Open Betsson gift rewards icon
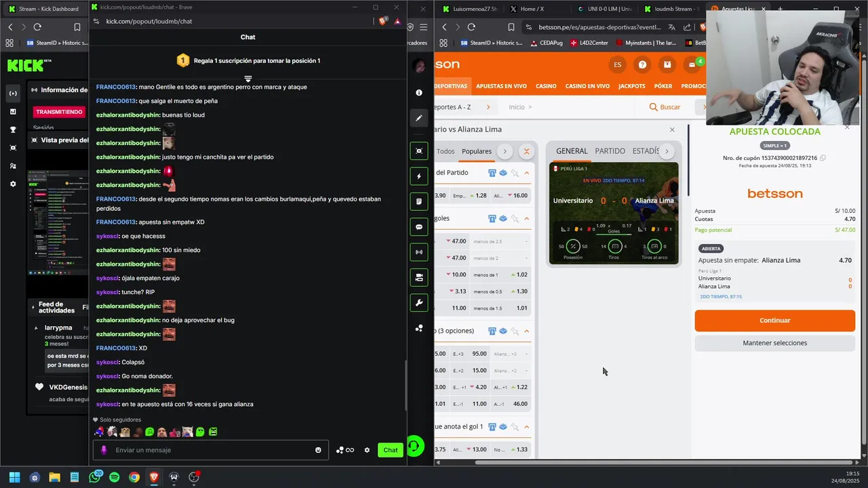 point(667,64)
